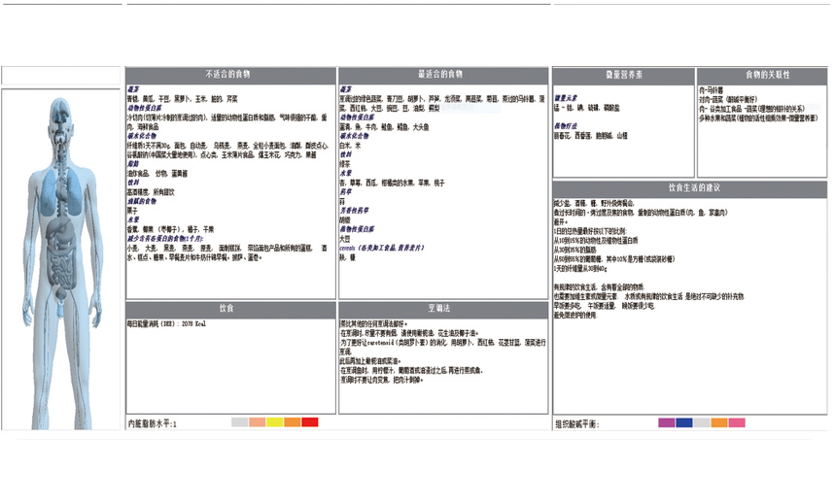Click the 食物的关联性 panel header

761,76
